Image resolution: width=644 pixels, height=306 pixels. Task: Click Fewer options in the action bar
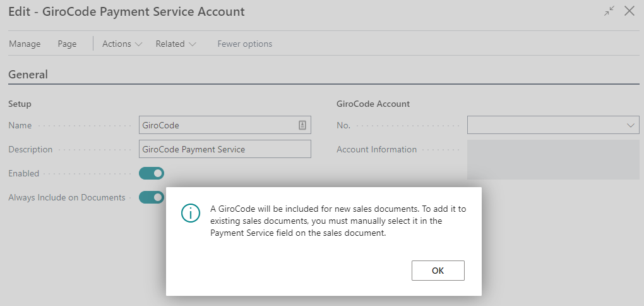244,44
